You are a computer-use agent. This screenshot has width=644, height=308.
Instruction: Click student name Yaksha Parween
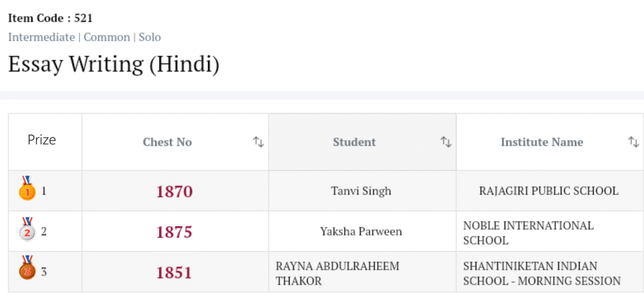[x=361, y=232]
